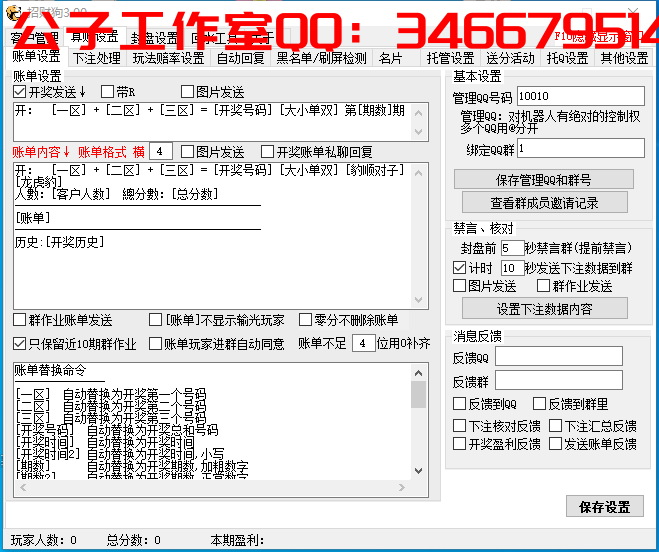
Task: Open 查看群成员邀请记录
Action: (545, 203)
